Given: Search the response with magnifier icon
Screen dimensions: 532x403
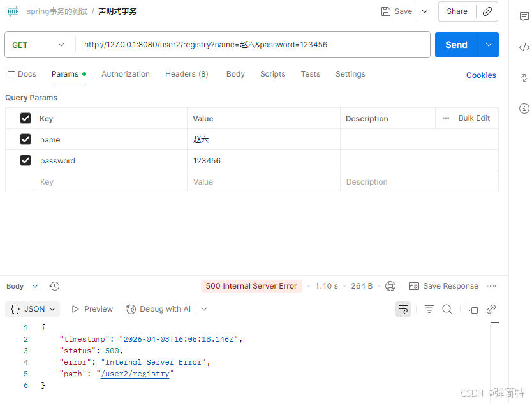Looking at the screenshot, I should [x=447, y=309].
